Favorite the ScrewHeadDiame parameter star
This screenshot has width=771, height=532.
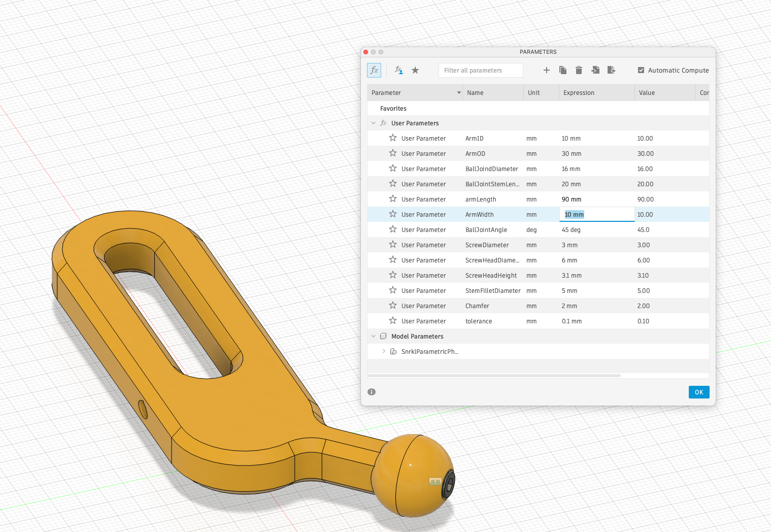[x=393, y=260]
